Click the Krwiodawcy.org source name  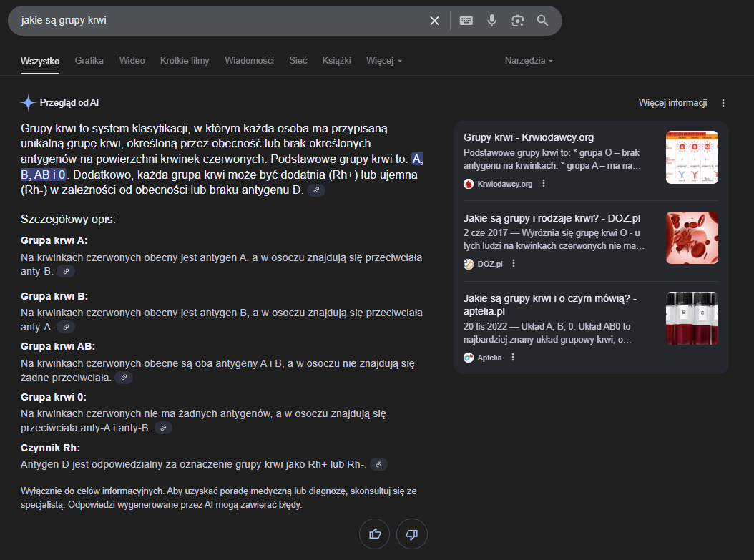click(x=504, y=184)
